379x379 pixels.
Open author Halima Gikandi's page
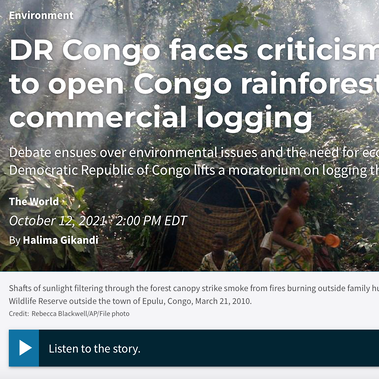point(61,240)
